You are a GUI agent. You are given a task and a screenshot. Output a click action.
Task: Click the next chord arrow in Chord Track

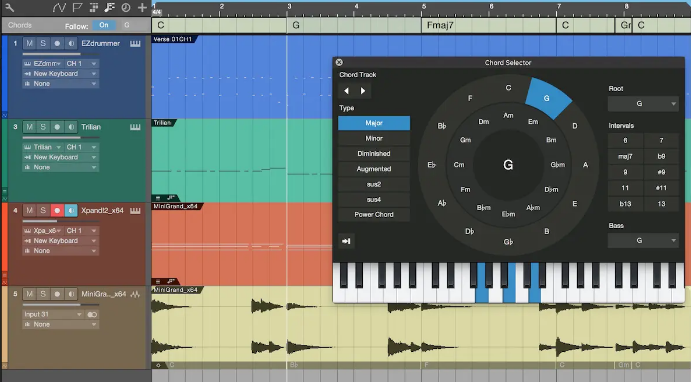pyautogui.click(x=363, y=91)
